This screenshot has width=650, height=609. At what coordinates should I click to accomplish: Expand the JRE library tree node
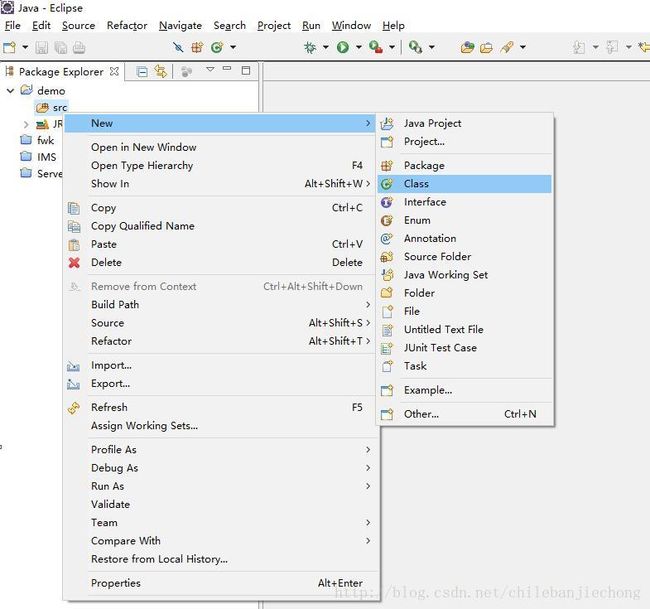[26, 124]
